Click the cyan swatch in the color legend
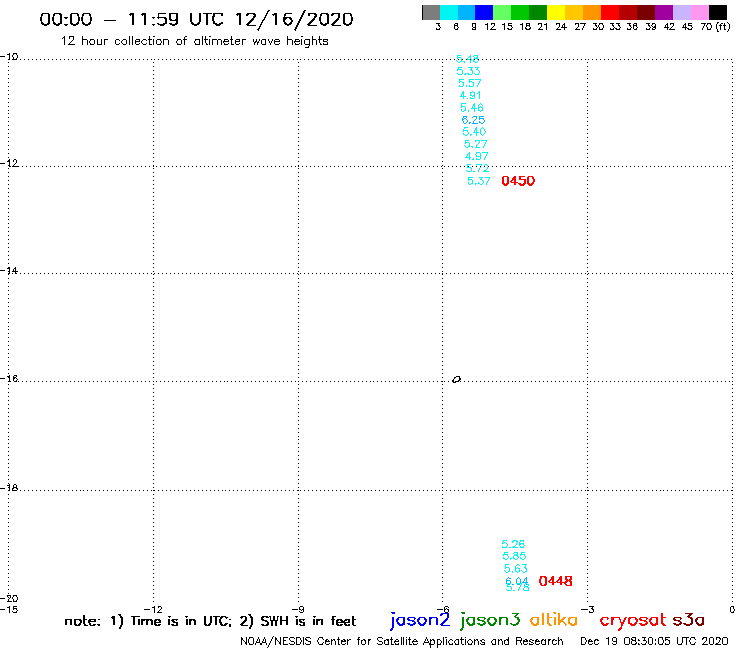The image size is (740, 650). pyautogui.click(x=449, y=12)
